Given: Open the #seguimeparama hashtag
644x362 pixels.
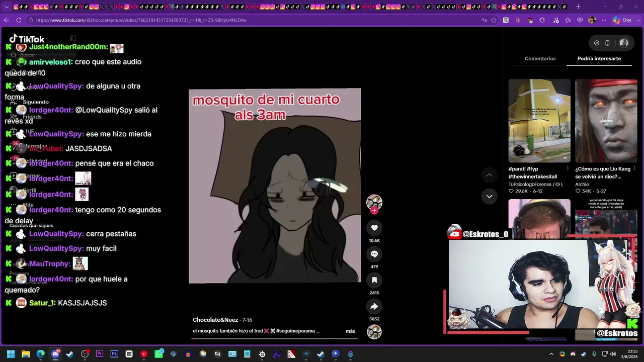Looking at the screenshot, I should click(x=295, y=331).
